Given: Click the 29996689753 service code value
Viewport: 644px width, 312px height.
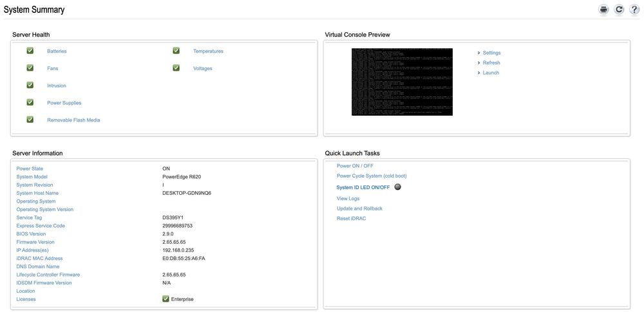Looking at the screenshot, I should tap(178, 226).
